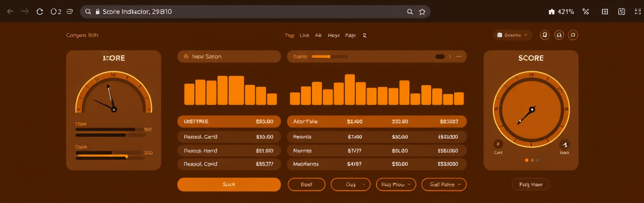This screenshot has width=644, height=203.
Task: Select the Reanol. Hamd row
Action: click(229, 151)
